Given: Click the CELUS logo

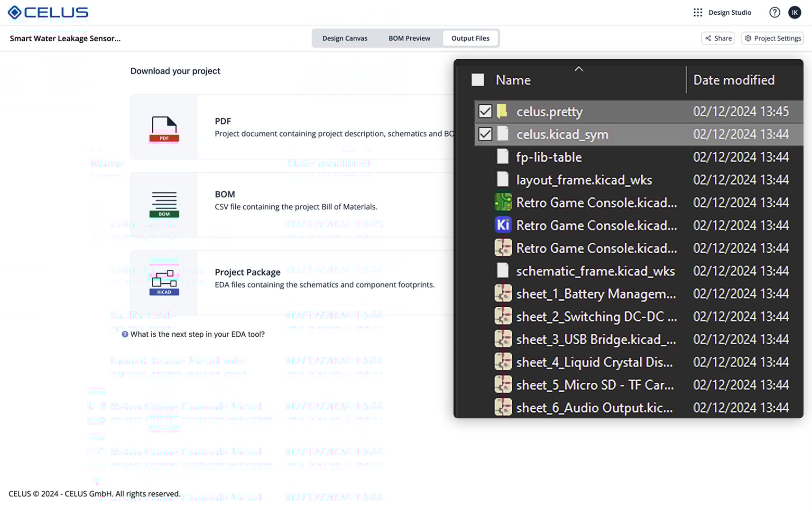Looking at the screenshot, I should click(47, 12).
